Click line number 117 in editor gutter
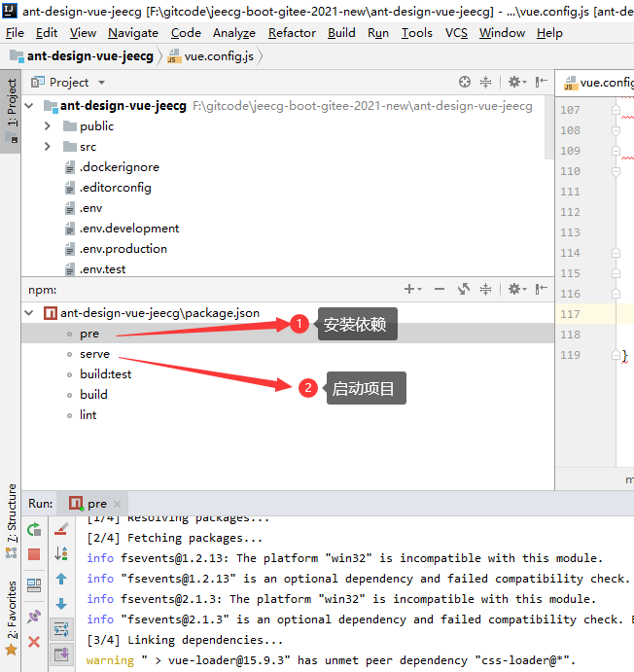The image size is (634, 672). [570, 314]
